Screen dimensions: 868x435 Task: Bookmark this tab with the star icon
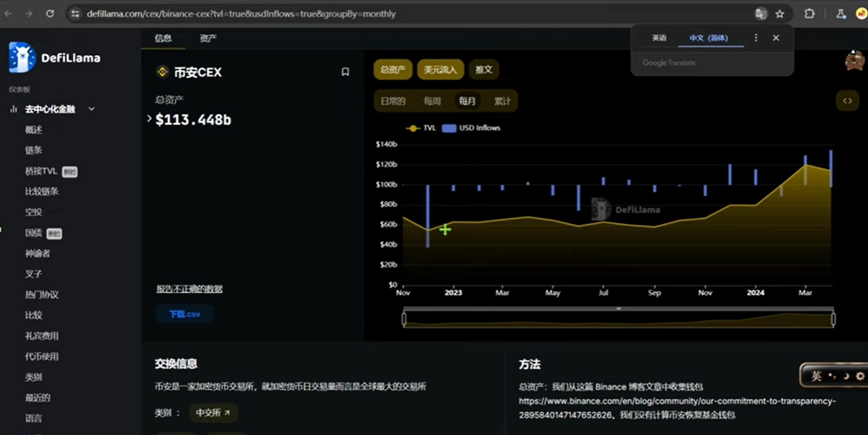(780, 13)
